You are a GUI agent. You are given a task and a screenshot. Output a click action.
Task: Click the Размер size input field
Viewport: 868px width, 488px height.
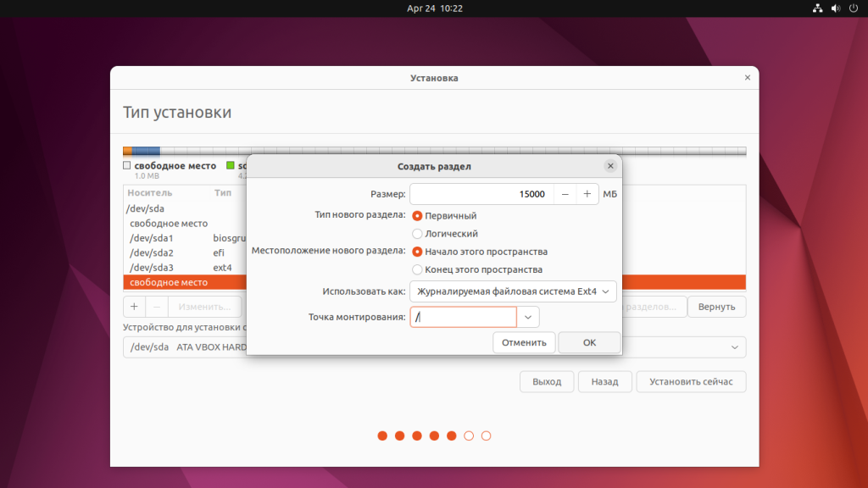coord(481,194)
